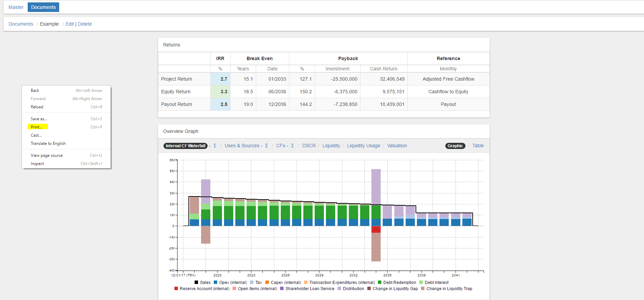
Task: Click the Opex (internal) legend blue square
Action: 215,283
